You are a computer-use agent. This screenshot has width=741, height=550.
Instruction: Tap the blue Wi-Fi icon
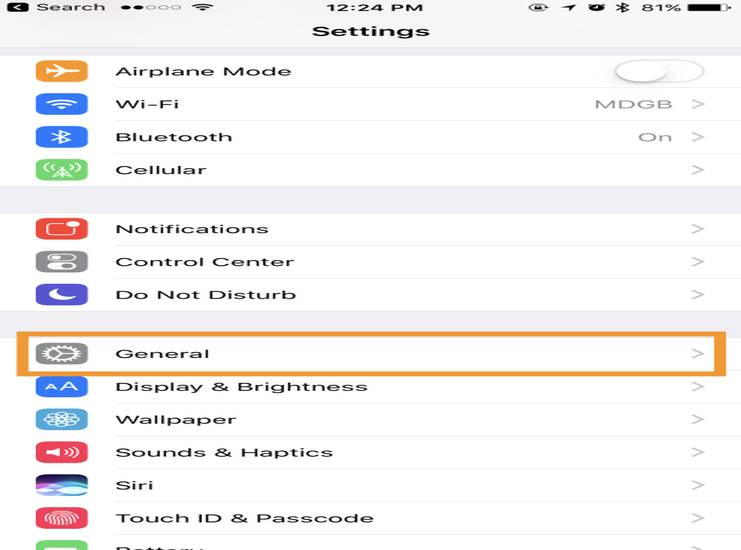pyautogui.click(x=61, y=104)
